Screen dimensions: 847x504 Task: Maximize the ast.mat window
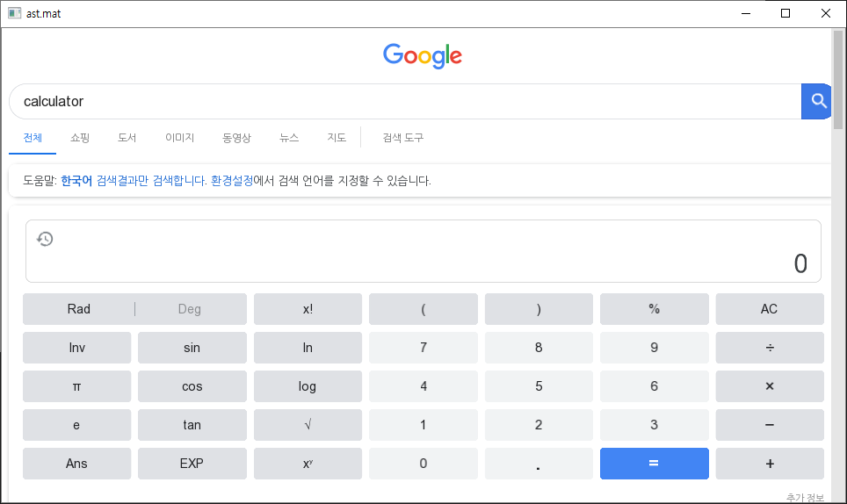point(785,13)
